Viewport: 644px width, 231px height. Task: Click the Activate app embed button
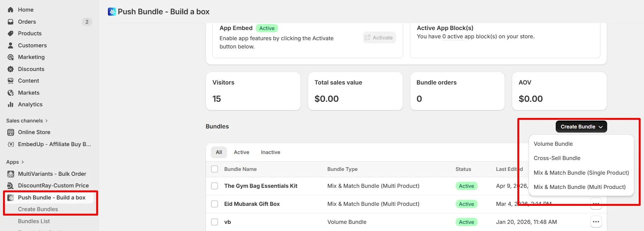pos(379,38)
